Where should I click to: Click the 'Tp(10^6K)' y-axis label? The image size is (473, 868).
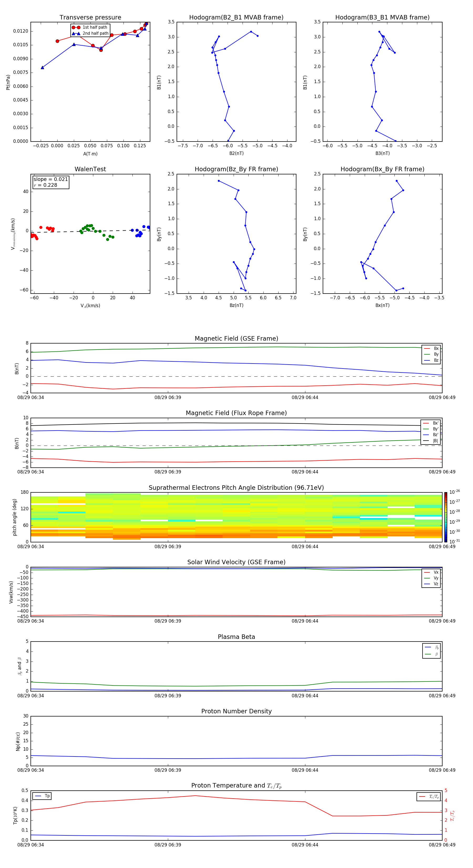coord(15,815)
